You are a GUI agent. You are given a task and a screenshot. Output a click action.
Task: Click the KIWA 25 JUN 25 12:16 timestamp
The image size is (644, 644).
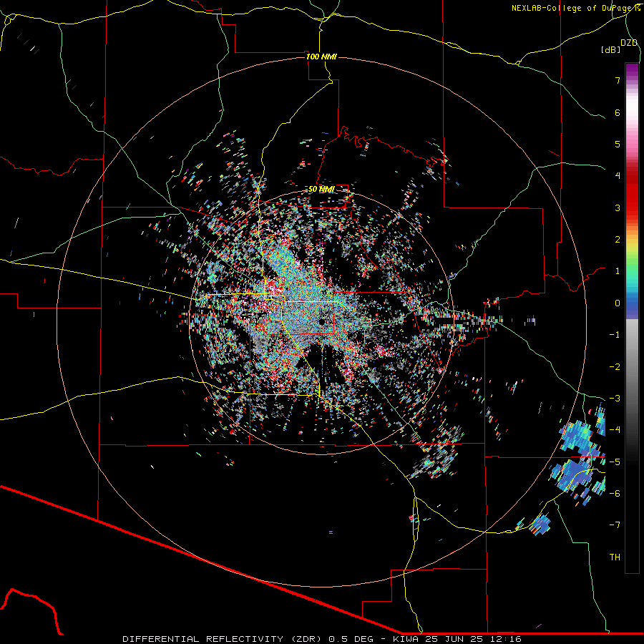[457, 639]
